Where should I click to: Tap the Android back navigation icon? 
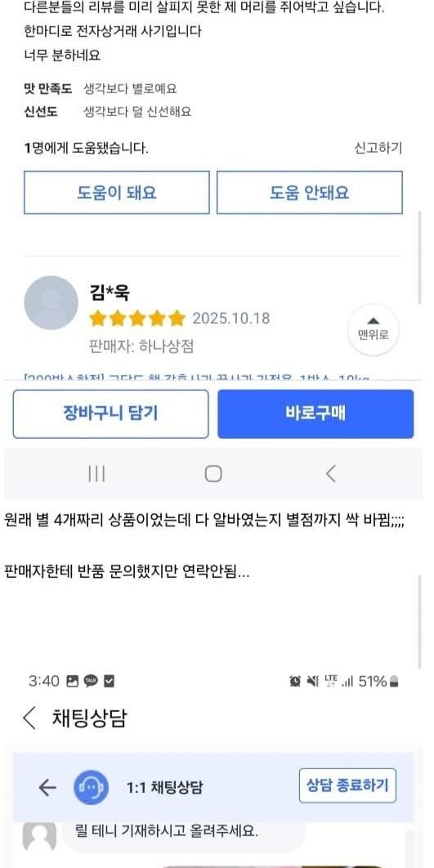330,474
